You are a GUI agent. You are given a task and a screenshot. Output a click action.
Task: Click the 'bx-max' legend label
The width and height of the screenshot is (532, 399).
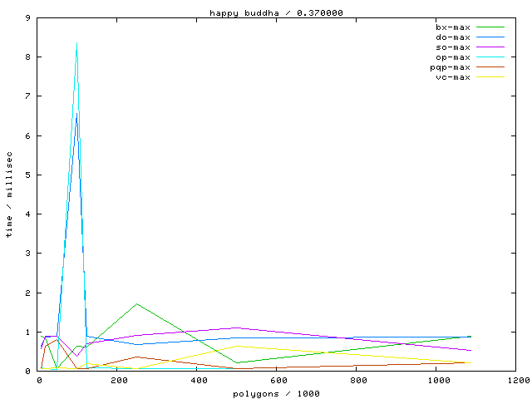click(x=453, y=27)
